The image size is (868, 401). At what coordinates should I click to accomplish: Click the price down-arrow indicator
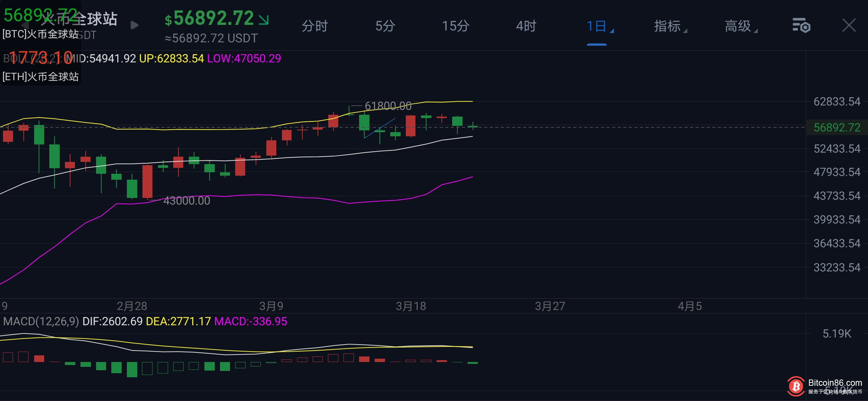pyautogui.click(x=264, y=19)
